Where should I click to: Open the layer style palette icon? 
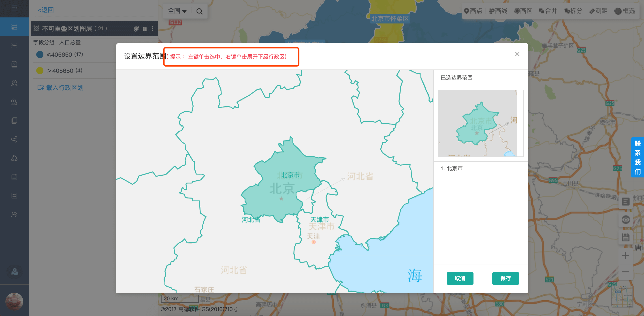136,29
